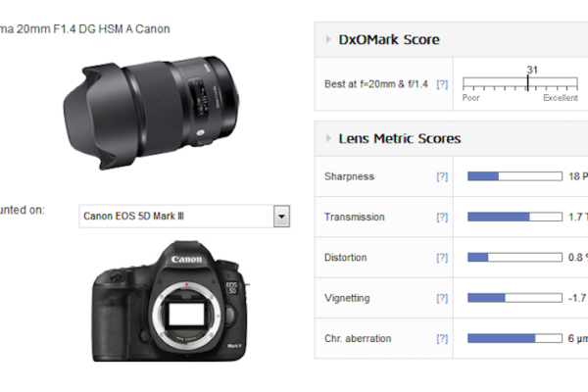Collapse the Lens Metric Scores section arrow
The width and height of the screenshot is (588, 392).
327,139
